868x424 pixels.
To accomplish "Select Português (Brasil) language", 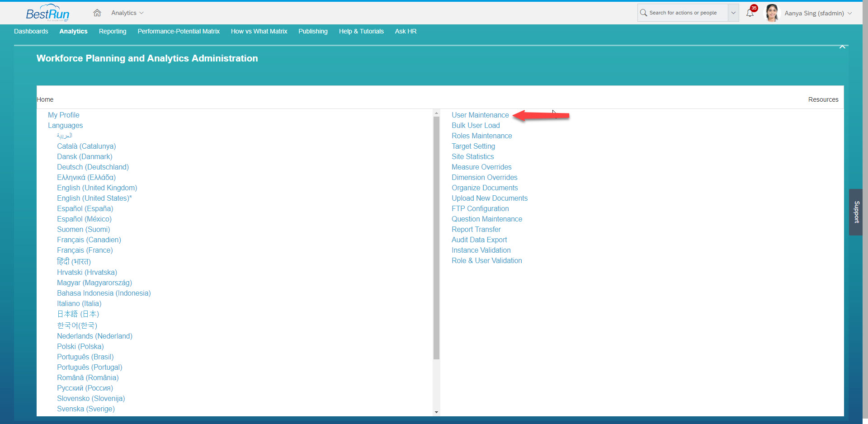I will (x=85, y=357).
